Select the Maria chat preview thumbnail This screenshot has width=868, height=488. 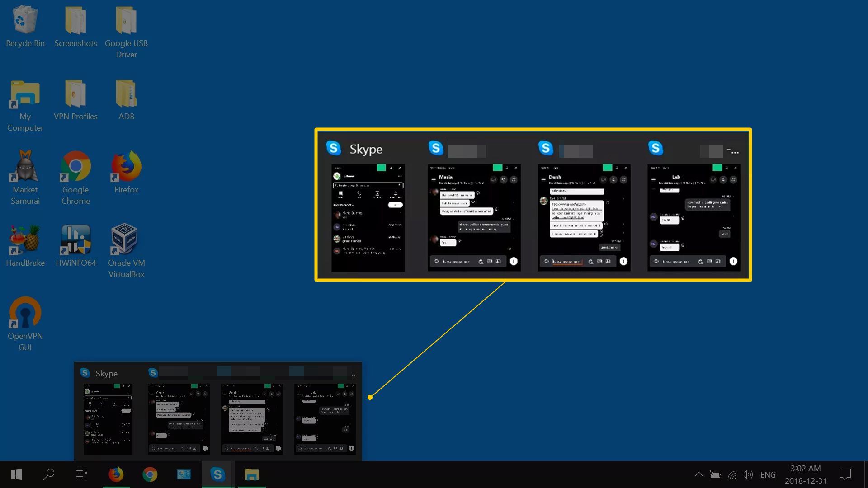coord(179,419)
